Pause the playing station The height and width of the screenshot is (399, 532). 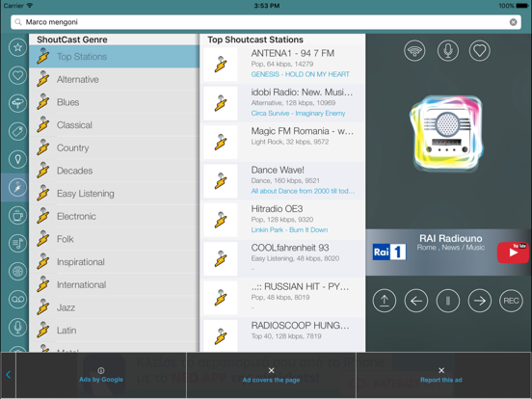(x=448, y=301)
